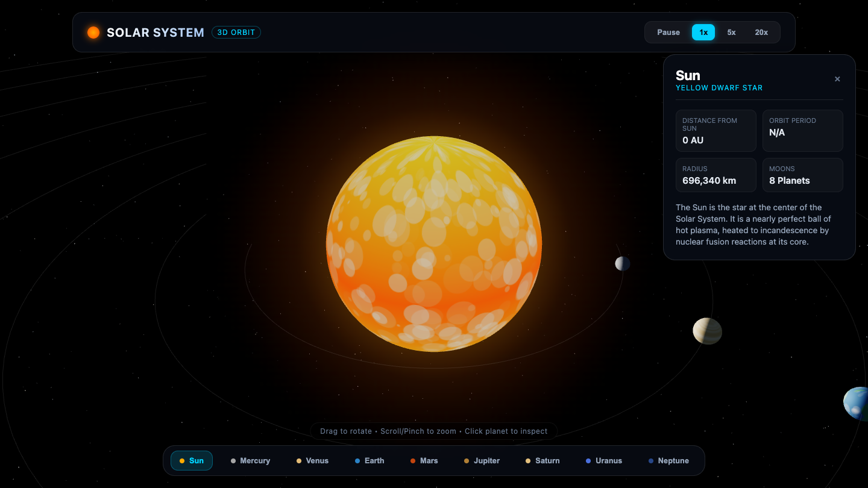This screenshot has width=868, height=488.
Task: Click the 3D ORBIT badge
Action: [236, 33]
